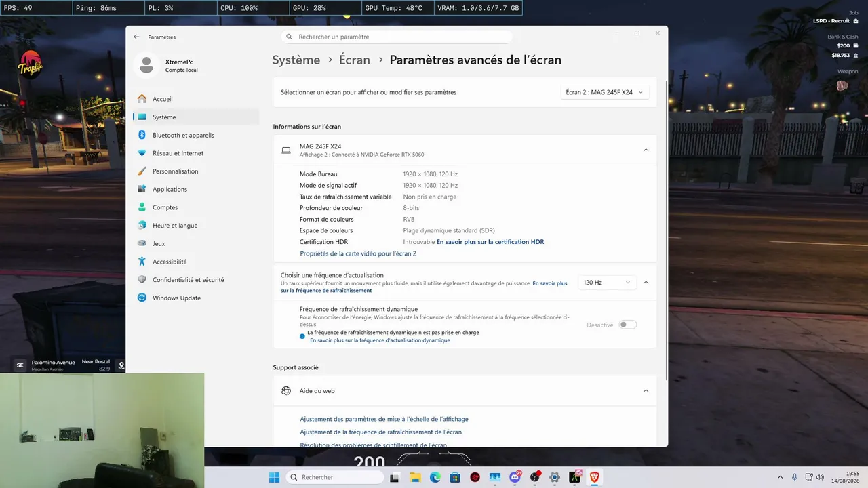Select Système in the sidebar

(196, 117)
